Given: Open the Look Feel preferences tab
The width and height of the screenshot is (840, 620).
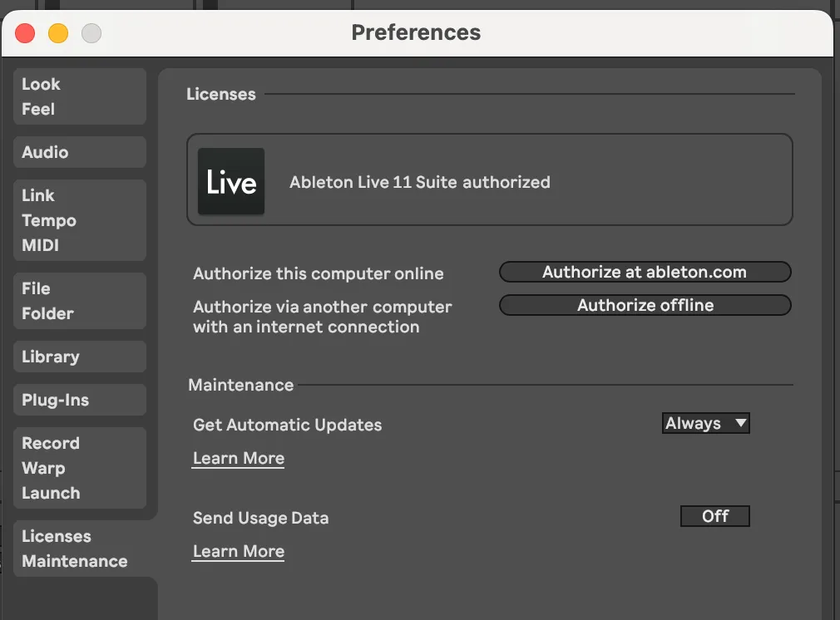Looking at the screenshot, I should click(x=80, y=96).
